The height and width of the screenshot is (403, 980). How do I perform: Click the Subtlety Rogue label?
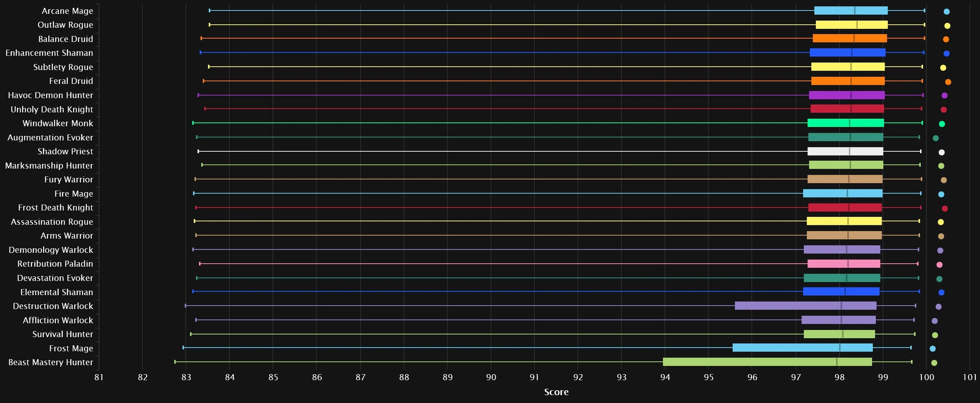pos(63,67)
